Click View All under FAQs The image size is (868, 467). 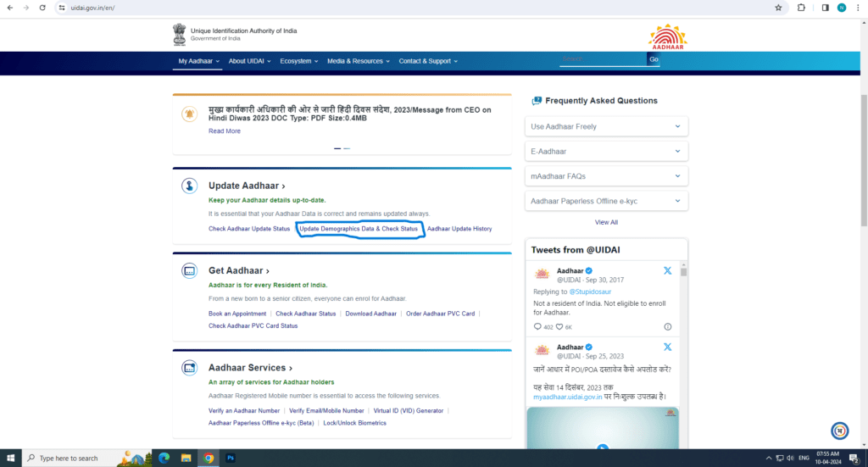click(606, 222)
